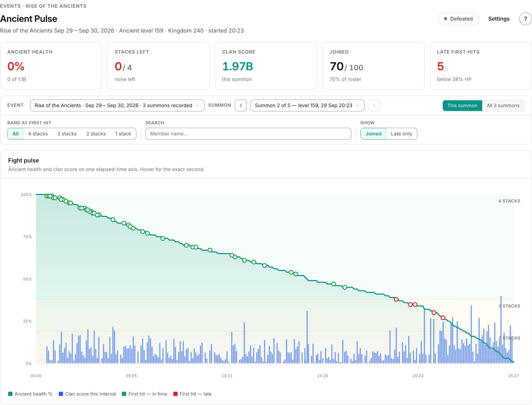This screenshot has height=405, width=532.
Task: Click the Joined 70 / 100 value
Action: 346,66
